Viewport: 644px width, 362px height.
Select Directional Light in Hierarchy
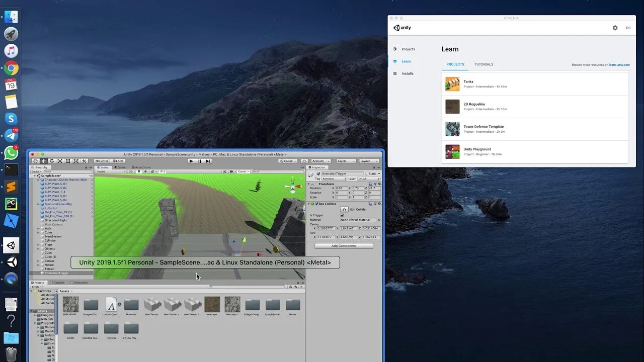pyautogui.click(x=55, y=220)
